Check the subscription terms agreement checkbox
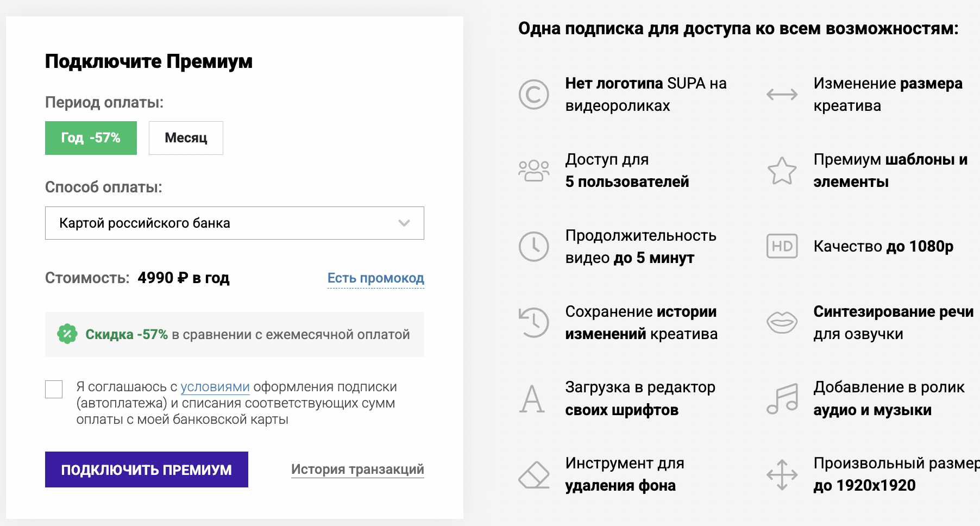 54,389
